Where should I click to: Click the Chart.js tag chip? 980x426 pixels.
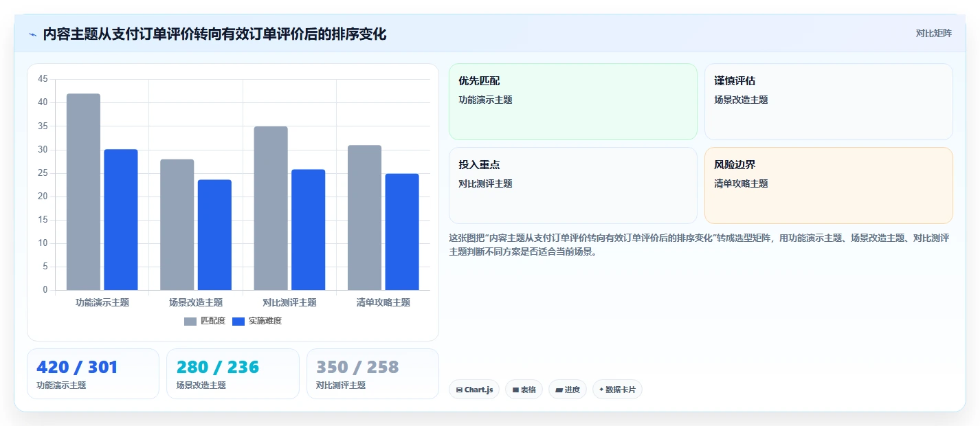[x=474, y=390]
